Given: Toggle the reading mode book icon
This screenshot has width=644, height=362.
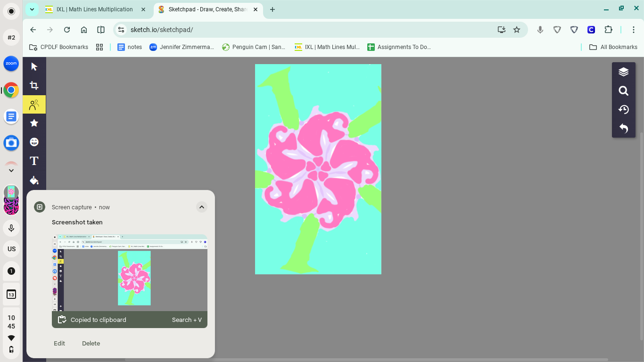Looking at the screenshot, I should coord(101,30).
